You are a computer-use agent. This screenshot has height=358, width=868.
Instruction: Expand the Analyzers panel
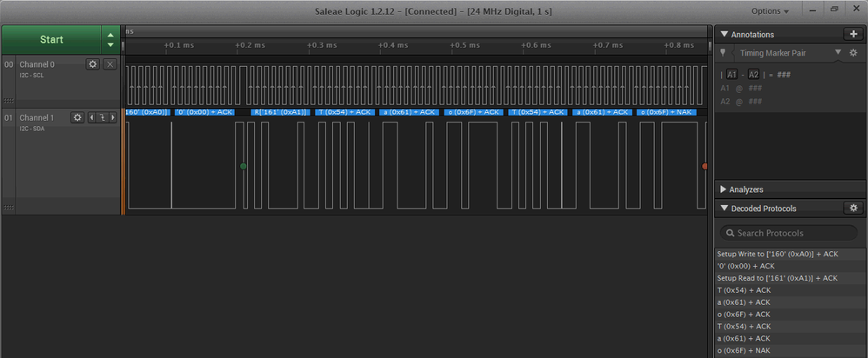(x=724, y=189)
